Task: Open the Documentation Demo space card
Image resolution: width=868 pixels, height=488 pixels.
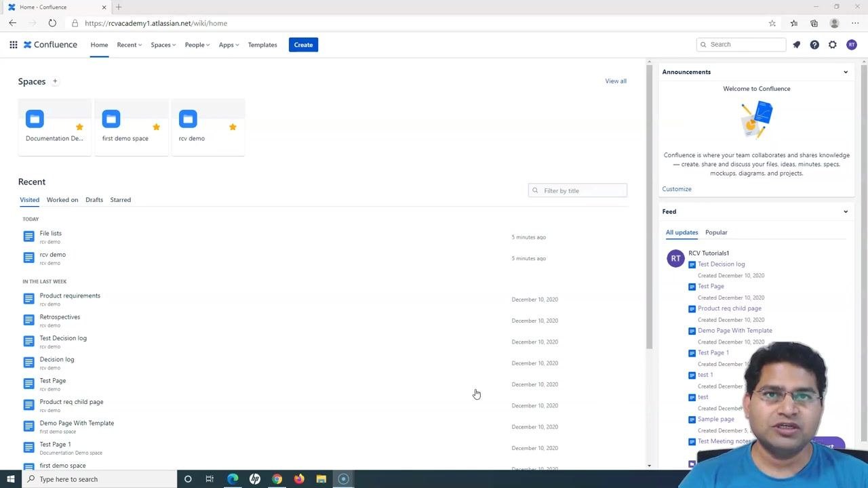Action: [54, 127]
